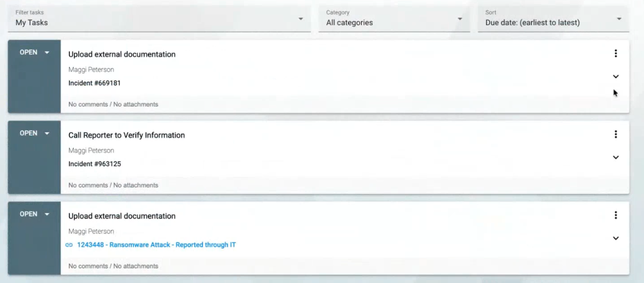Click Incident #669181 reference text
Screen dimensions: 644x283
[x=94, y=83]
